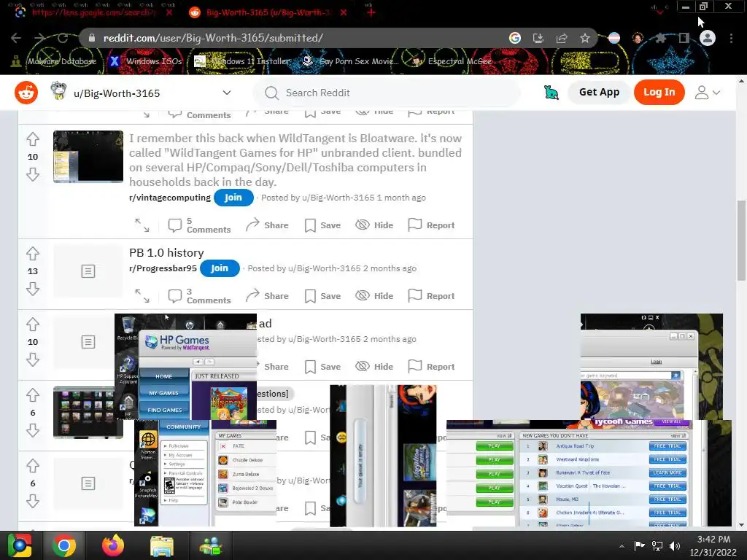Open the Espectral McGee bookmark
Screen dimensions: 747x560
[x=452, y=61]
